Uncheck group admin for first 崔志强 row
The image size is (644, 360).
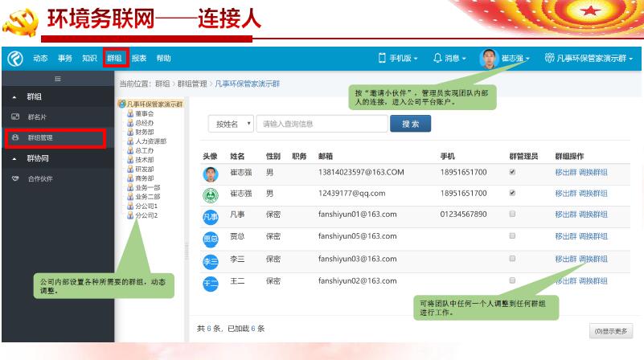coord(512,172)
